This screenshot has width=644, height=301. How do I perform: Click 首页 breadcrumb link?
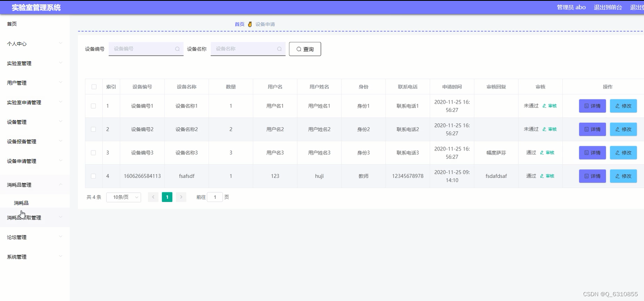point(240,24)
